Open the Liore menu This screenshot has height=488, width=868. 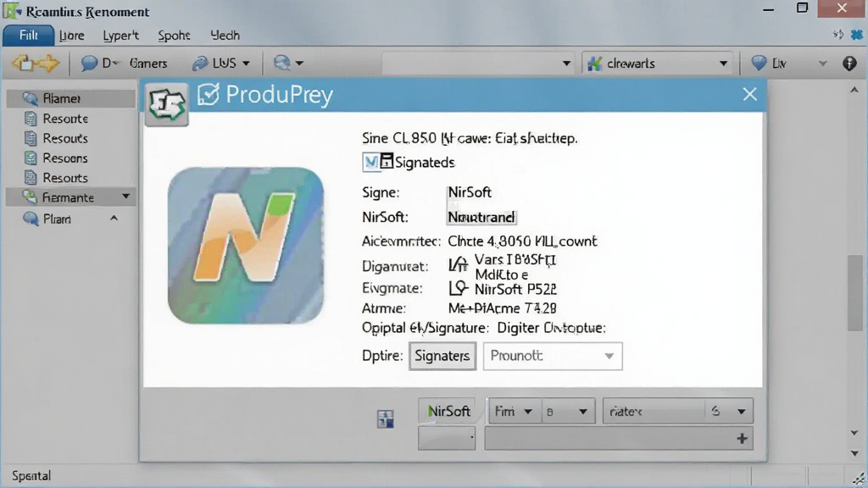click(71, 36)
